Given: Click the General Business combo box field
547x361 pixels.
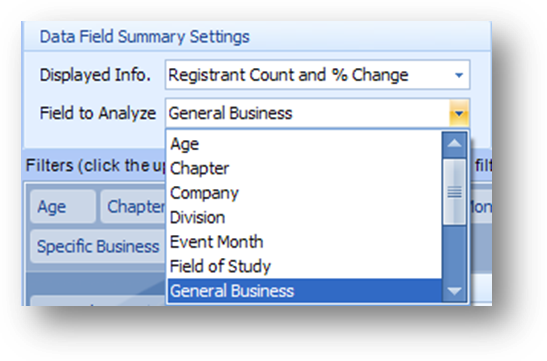Looking at the screenshot, I should pos(317,113).
